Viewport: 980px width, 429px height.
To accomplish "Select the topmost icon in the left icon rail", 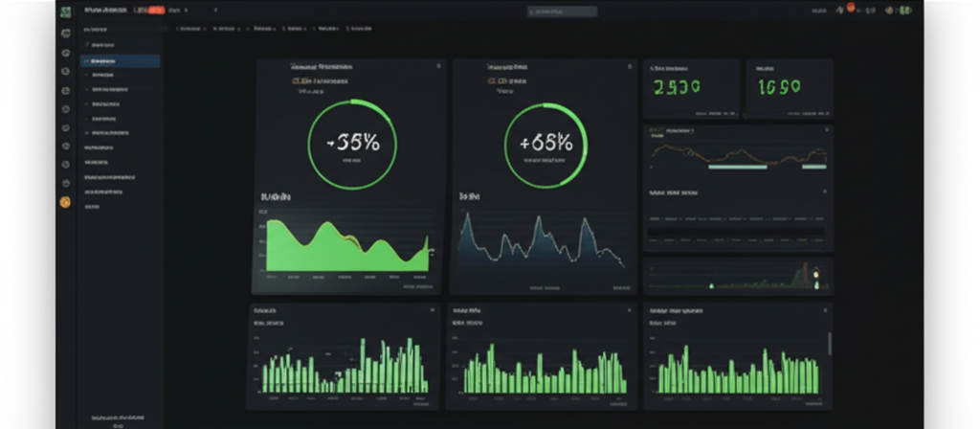I will click(x=65, y=34).
